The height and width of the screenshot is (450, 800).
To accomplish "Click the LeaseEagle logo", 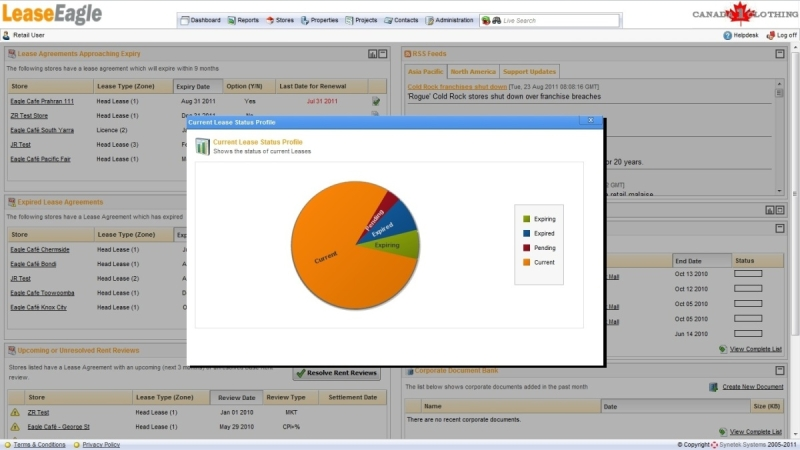I will [52, 14].
